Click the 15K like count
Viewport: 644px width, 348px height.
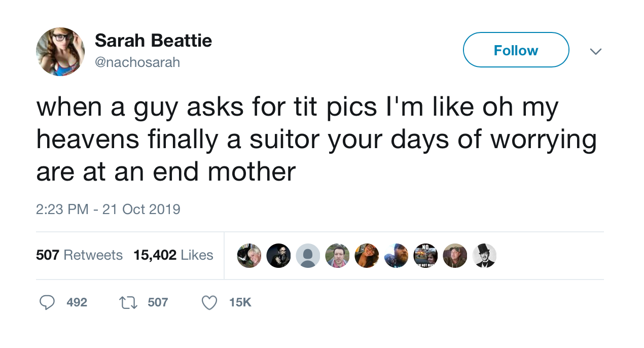(240, 303)
